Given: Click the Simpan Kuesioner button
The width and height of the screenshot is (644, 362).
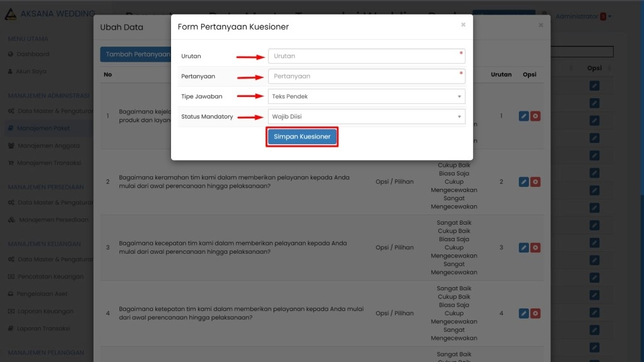Looking at the screenshot, I should point(302,137).
